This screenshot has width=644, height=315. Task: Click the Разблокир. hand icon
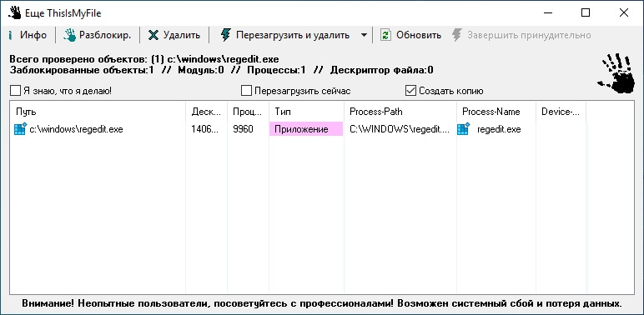[x=70, y=35]
